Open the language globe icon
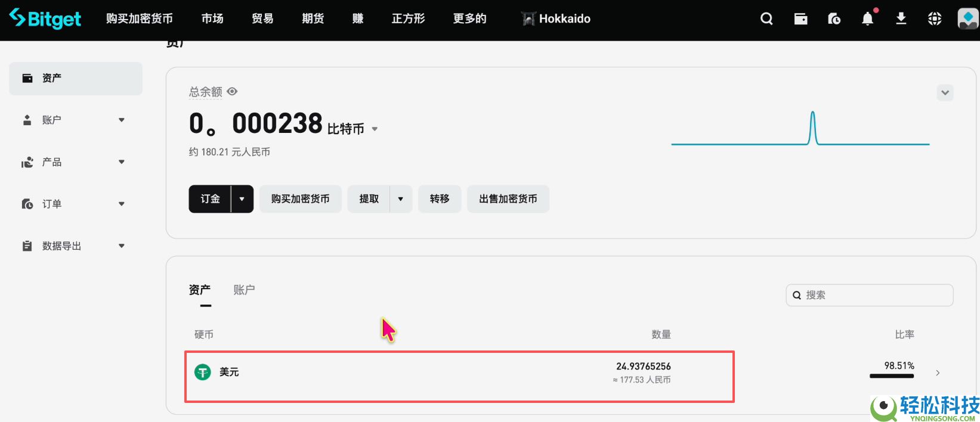 [935, 19]
